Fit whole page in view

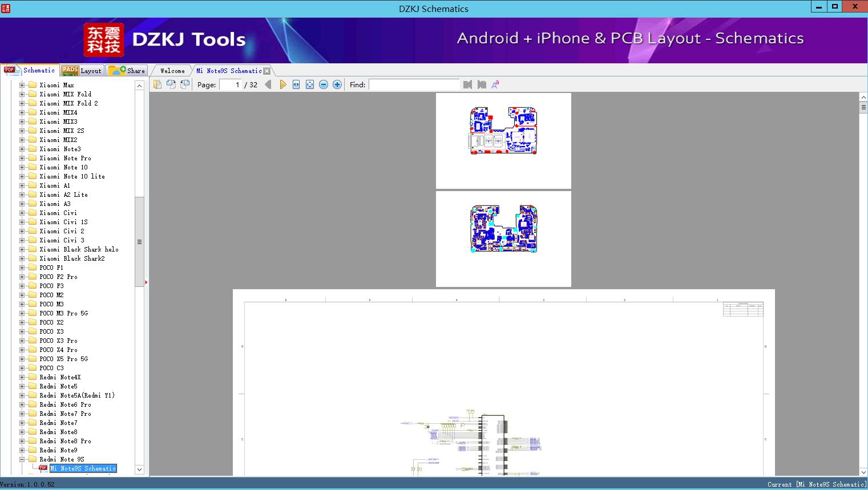pos(310,84)
